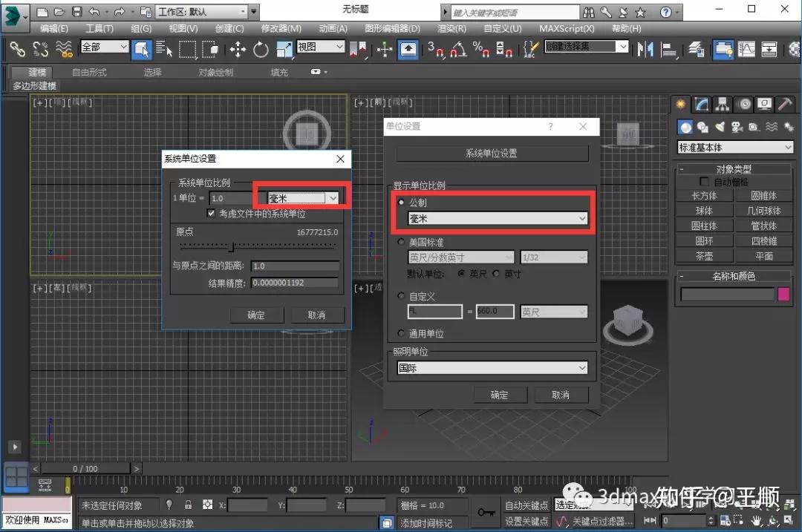Image resolution: width=802 pixels, height=532 pixels.
Task: Open the 工具(T) menu
Action: 100,29
